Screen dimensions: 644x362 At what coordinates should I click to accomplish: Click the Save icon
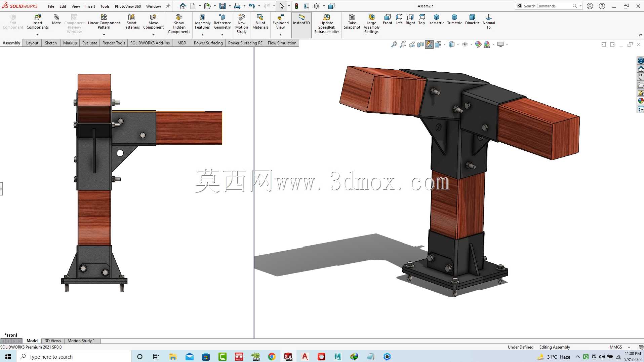coord(223,6)
